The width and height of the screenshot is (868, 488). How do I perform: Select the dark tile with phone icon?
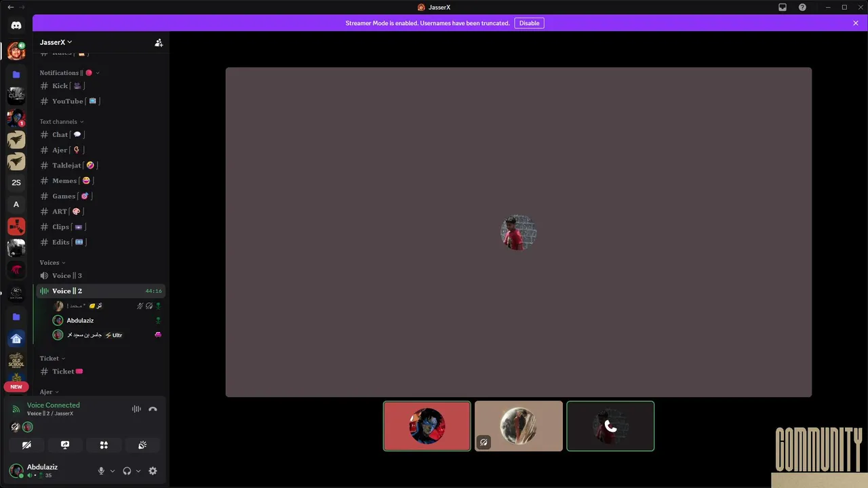point(610,426)
